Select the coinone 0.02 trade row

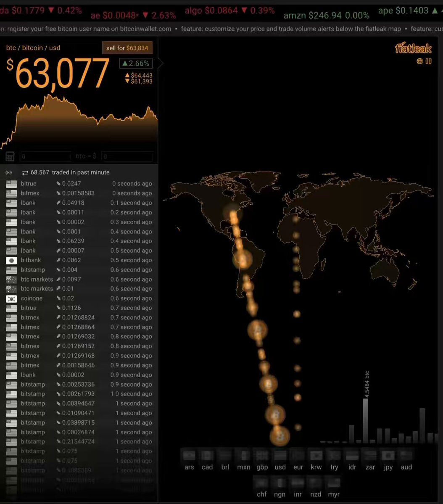pos(79,298)
